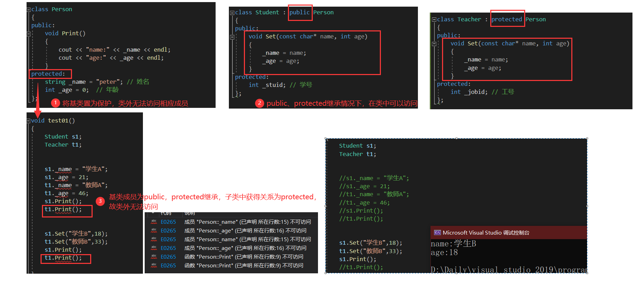The width and height of the screenshot is (644, 281).
Task: Click the cout "age:" output line
Action: (111, 58)
